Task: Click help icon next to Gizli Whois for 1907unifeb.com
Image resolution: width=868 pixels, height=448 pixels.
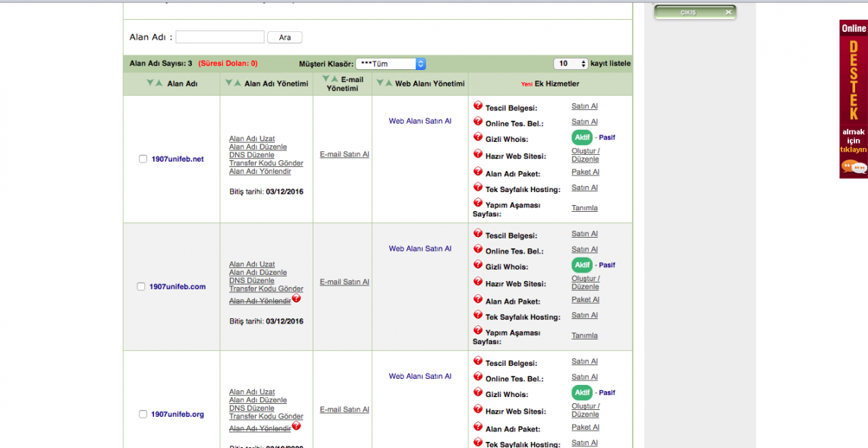Action: pos(478,265)
